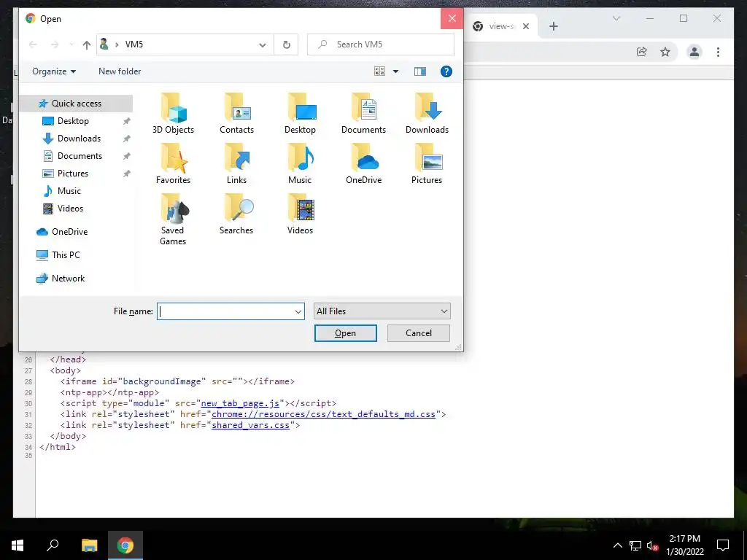This screenshot has height=560, width=747.
Task: Expand the view options dropdown arrow
Action: pos(395,71)
